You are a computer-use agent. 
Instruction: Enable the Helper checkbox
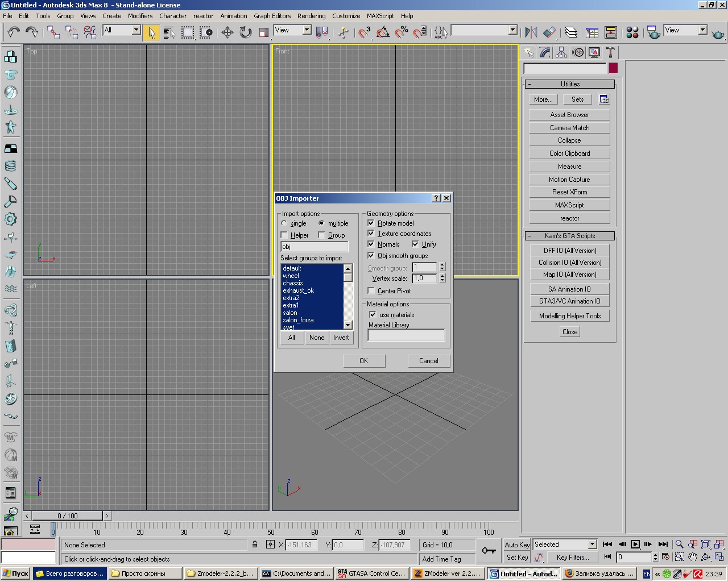tap(284, 235)
